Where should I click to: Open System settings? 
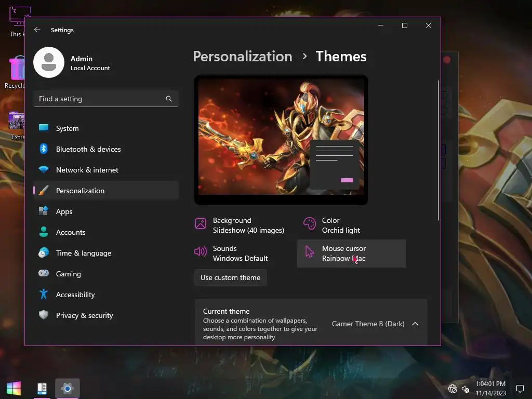coord(106,128)
